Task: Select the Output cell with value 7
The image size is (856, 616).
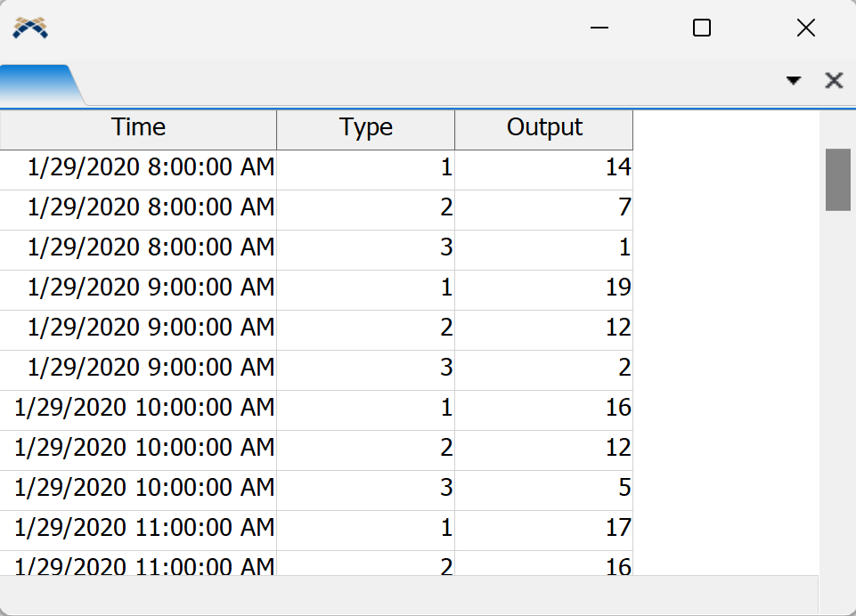Action: pyautogui.click(x=543, y=207)
